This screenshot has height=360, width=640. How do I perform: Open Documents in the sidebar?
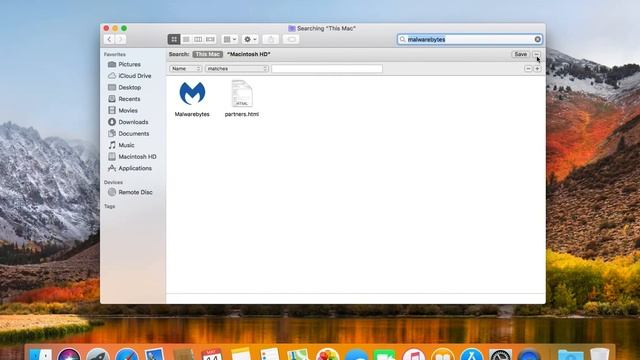pyautogui.click(x=133, y=133)
